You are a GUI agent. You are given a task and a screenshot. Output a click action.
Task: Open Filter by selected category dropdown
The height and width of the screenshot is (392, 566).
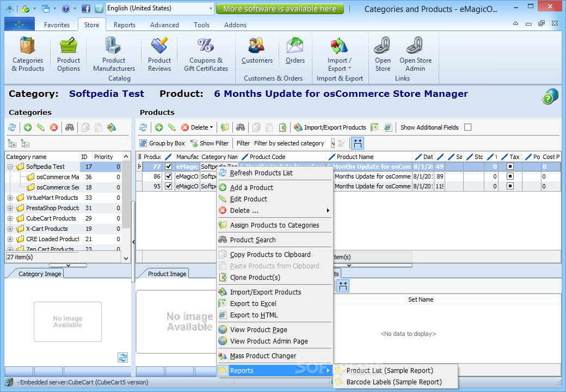[333, 143]
